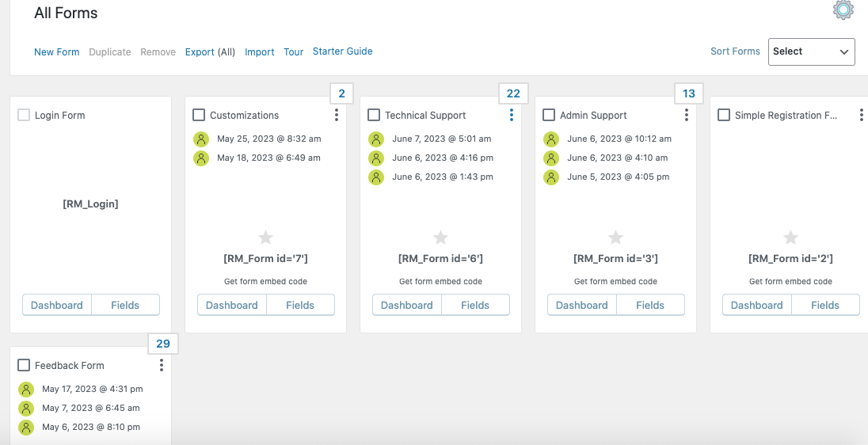Select the Technical Support form checkbox
868x445 pixels.
pos(374,116)
